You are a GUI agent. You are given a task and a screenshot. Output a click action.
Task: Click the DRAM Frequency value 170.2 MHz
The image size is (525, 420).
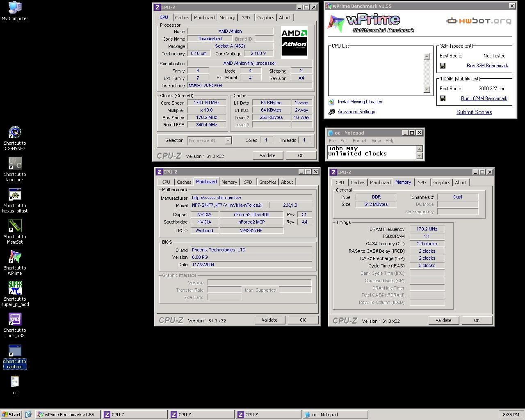click(x=427, y=229)
